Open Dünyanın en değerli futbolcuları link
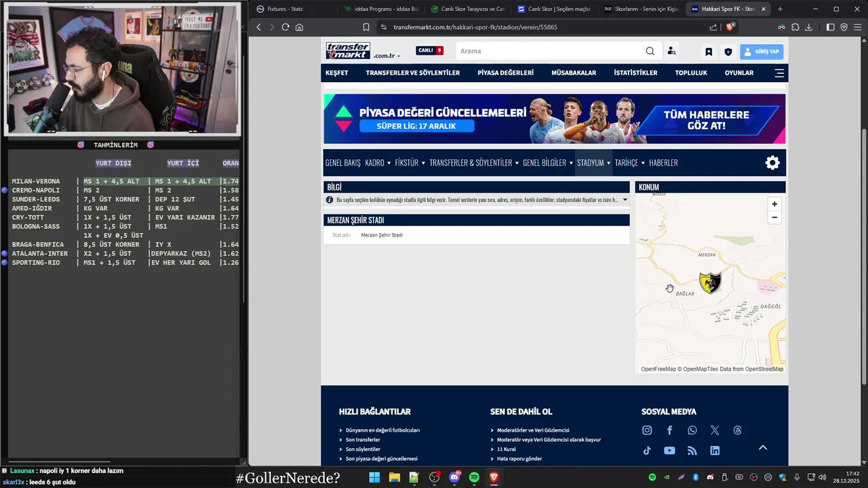This screenshot has height=488, width=868. [x=382, y=430]
